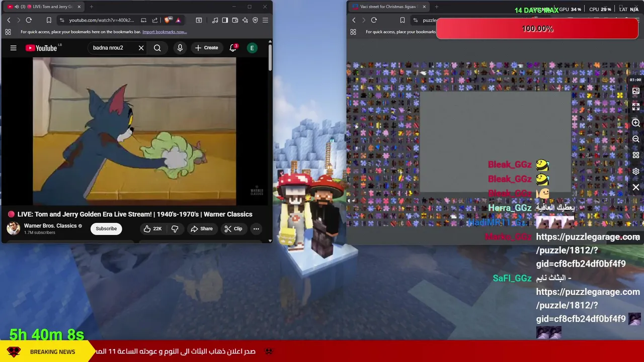
Task: Click the share icon in YouTube address bar
Action: click(155, 20)
